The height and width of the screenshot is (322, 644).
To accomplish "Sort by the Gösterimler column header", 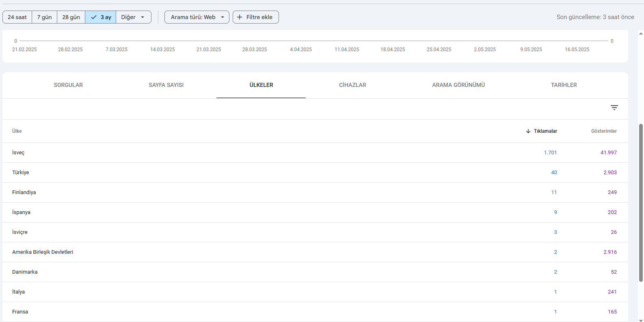I will (x=603, y=131).
